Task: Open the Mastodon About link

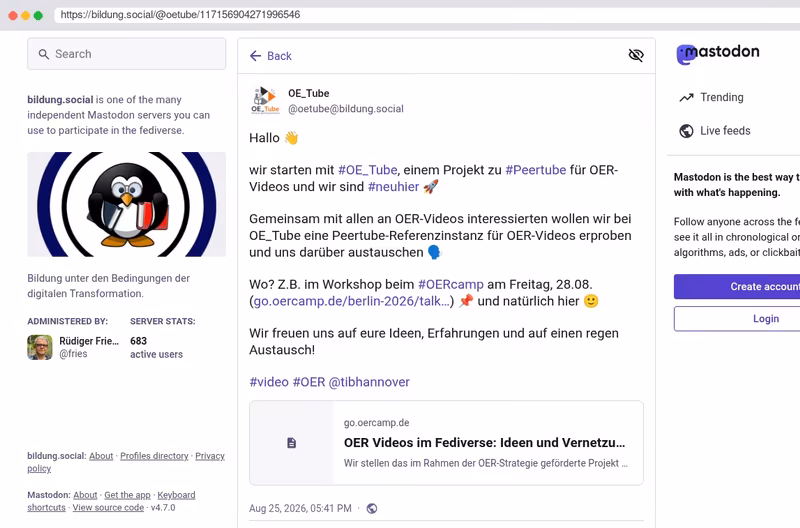Action: click(85, 495)
